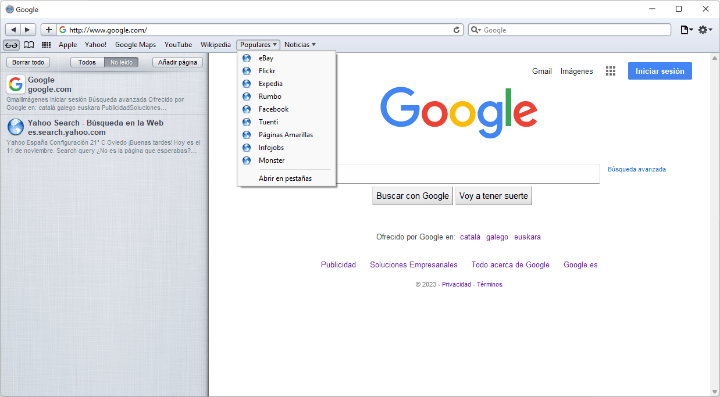720x397 pixels.
Task: Show bookmarks with the open book icon
Action: coord(29,45)
